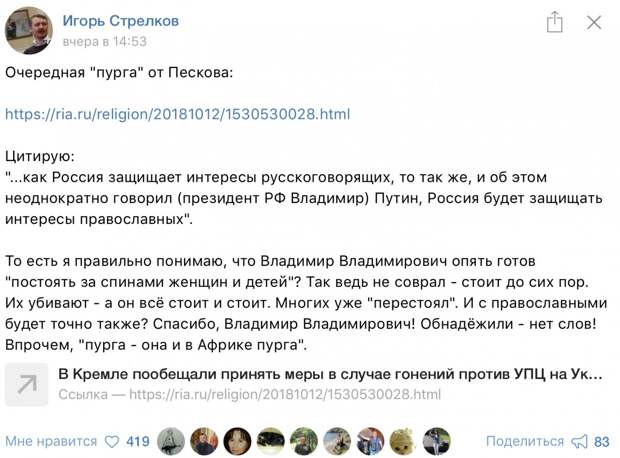Select the Поделиться label
Viewport: 620px width, 458px height.
click(525, 441)
